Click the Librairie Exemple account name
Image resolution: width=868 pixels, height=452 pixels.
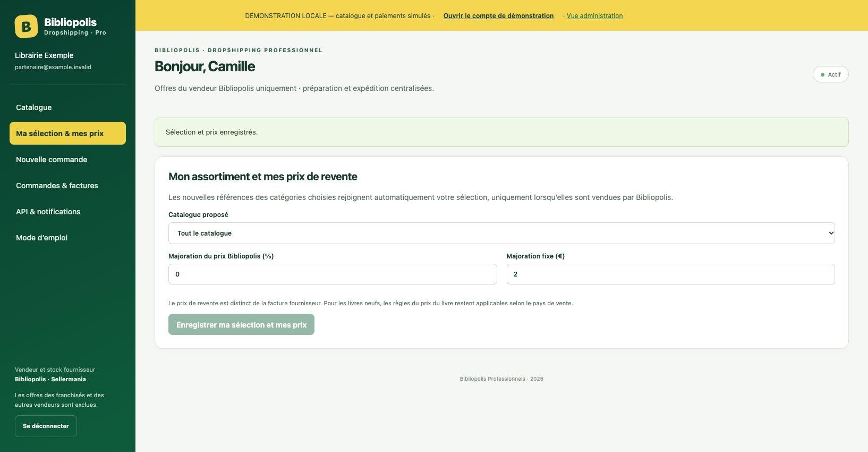[44, 55]
